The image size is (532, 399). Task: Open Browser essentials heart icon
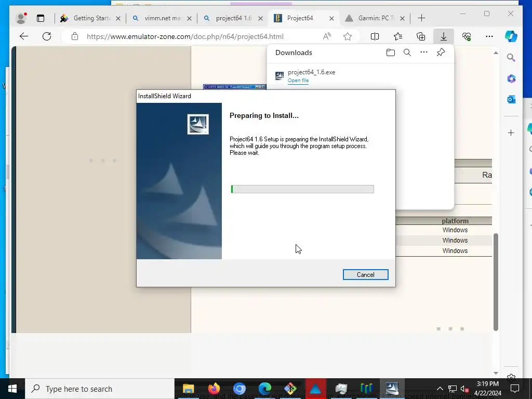pos(467,36)
